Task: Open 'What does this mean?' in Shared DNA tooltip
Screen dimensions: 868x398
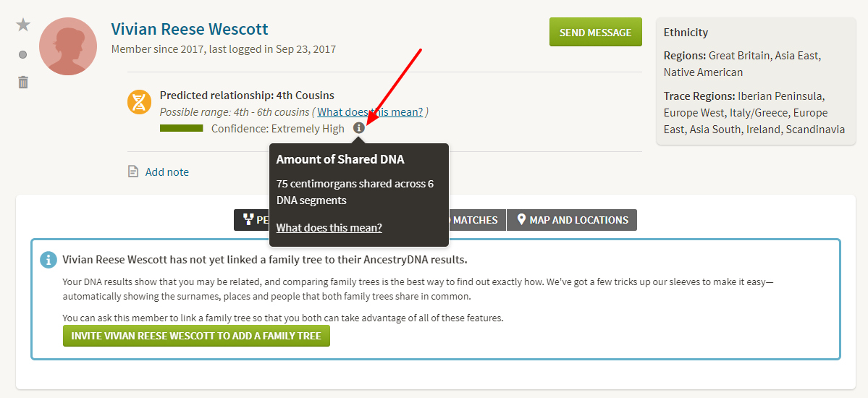Action: pos(329,227)
